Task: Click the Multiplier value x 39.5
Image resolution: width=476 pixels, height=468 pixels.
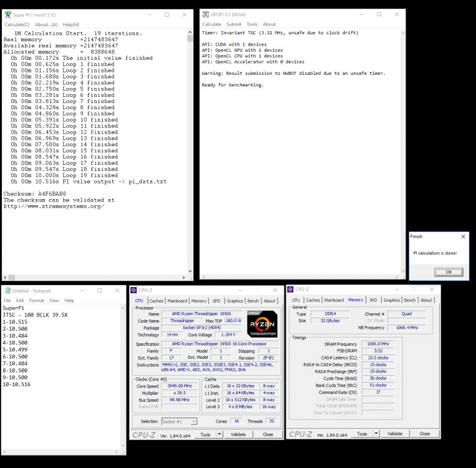Action: coord(180,393)
